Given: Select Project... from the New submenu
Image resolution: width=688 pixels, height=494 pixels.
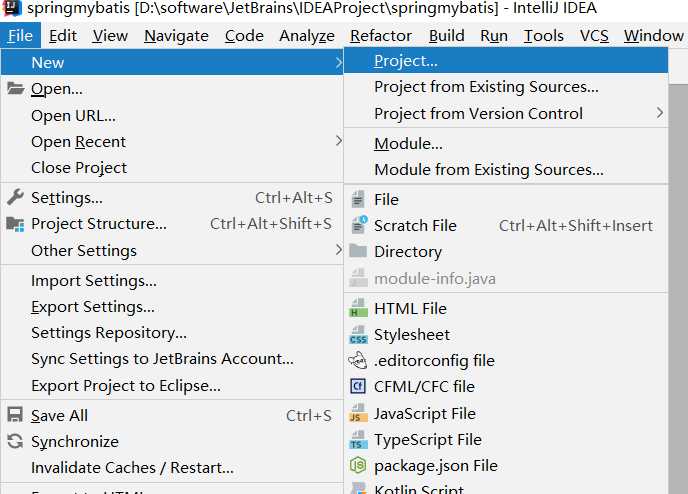Looking at the screenshot, I should (406, 61).
